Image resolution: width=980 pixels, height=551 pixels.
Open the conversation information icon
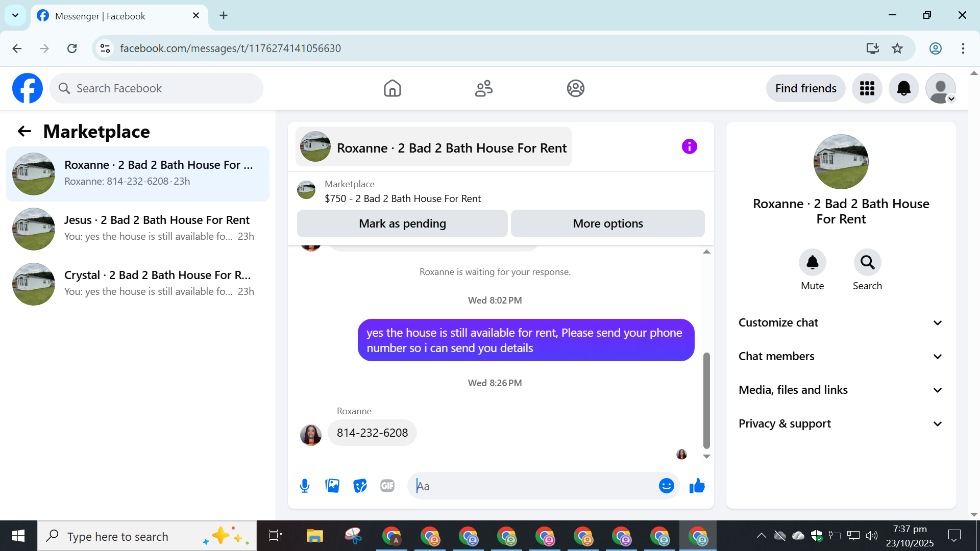[x=689, y=147]
